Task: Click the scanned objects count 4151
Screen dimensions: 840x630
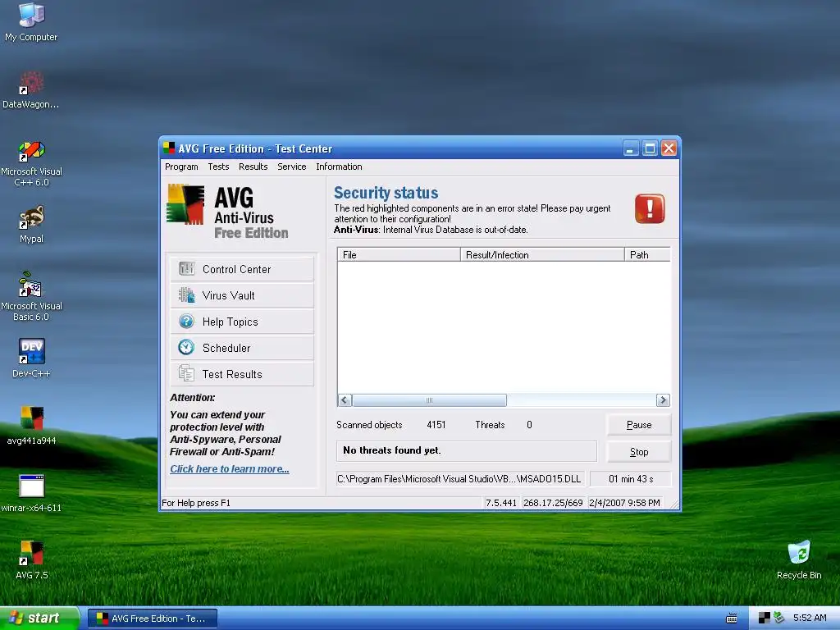Action: (436, 425)
